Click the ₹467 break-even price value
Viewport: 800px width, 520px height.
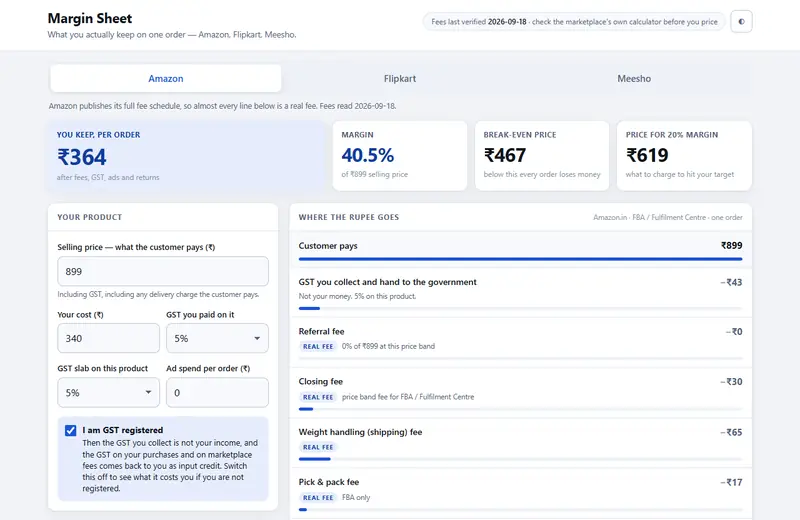point(505,155)
